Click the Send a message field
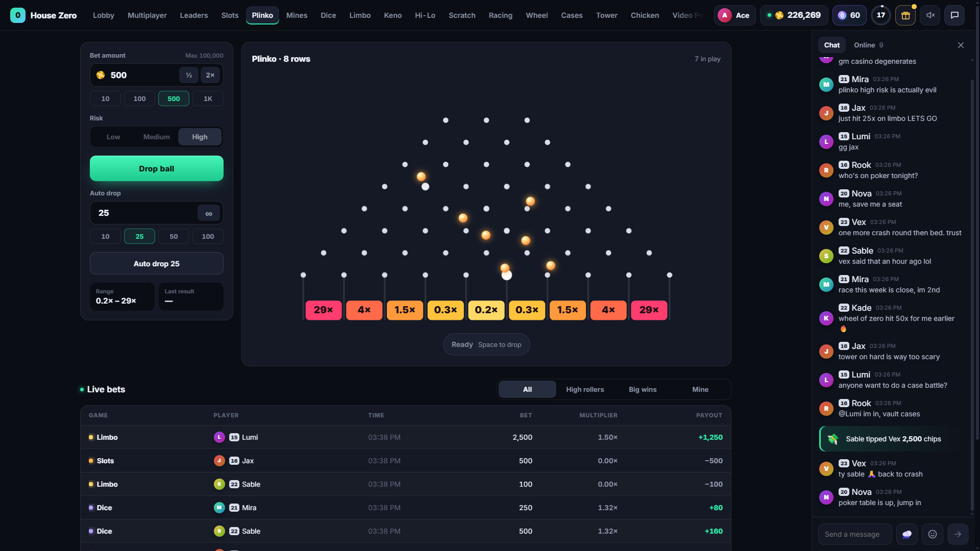The height and width of the screenshot is (551, 980). pos(855,534)
